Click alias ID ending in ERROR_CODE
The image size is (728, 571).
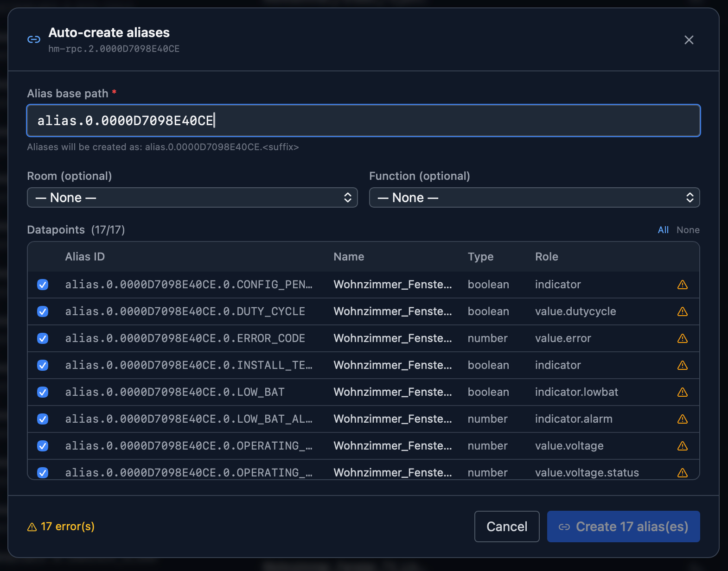click(x=185, y=338)
